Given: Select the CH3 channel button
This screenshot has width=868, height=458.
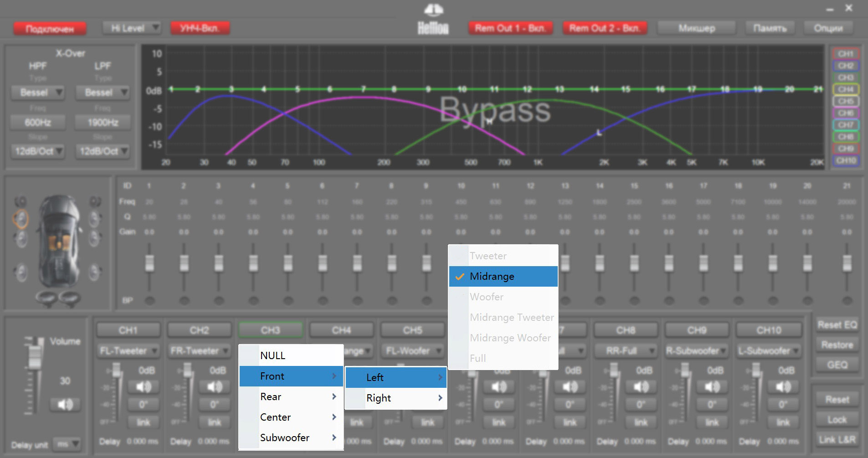Looking at the screenshot, I should coord(271,330).
